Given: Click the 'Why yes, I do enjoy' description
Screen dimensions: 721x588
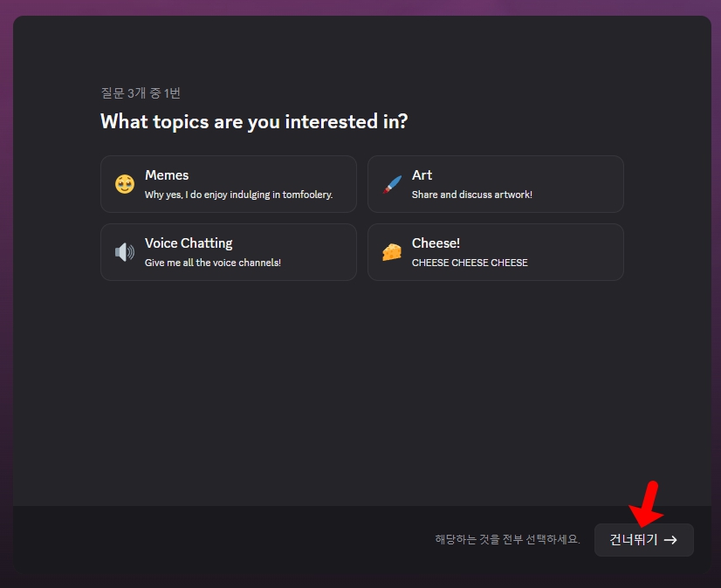Looking at the screenshot, I should [x=238, y=195].
